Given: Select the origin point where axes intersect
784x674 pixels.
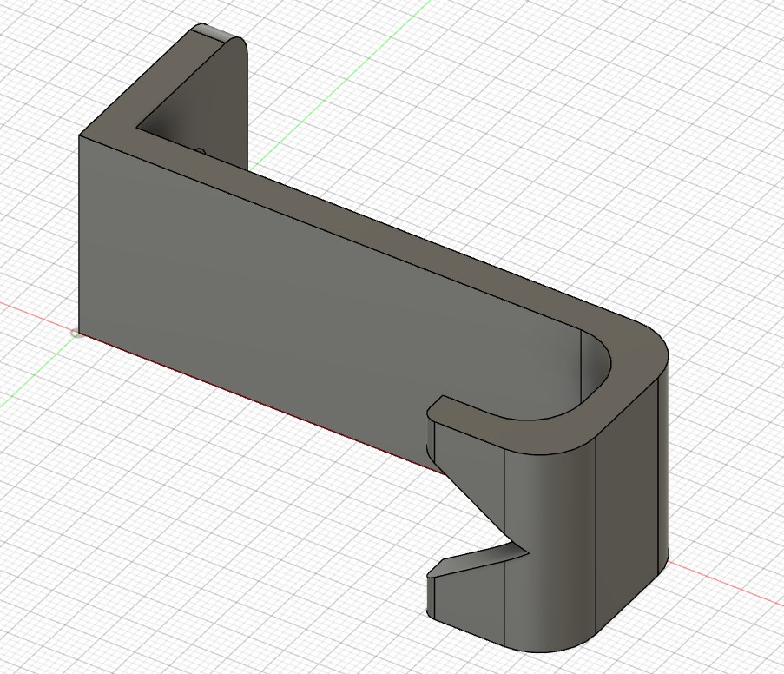Looking at the screenshot, I should pyautogui.click(x=76, y=333).
